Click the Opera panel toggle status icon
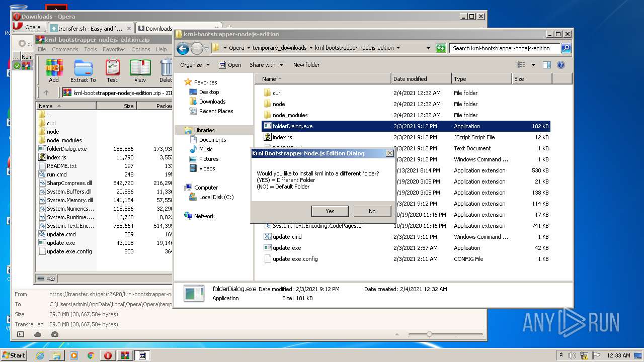The height and width of the screenshot is (362, 644). click(21, 334)
